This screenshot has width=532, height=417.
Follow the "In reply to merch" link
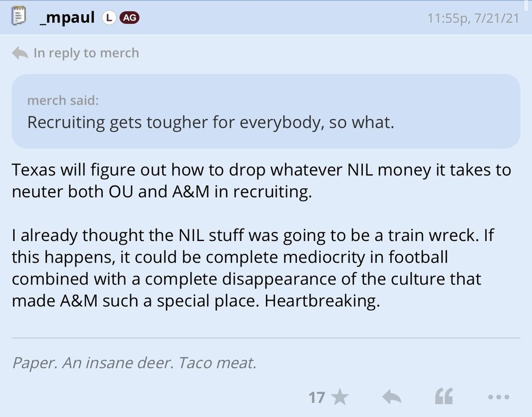click(x=86, y=53)
